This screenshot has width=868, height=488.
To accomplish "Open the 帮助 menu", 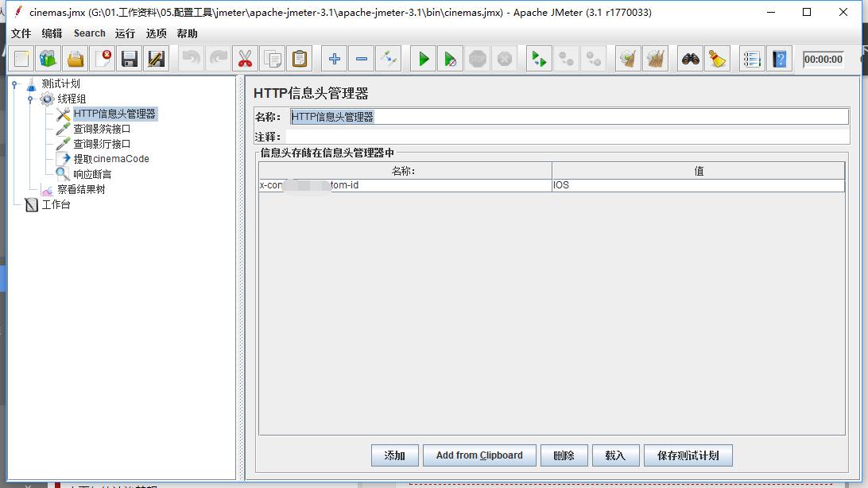I will pos(187,33).
